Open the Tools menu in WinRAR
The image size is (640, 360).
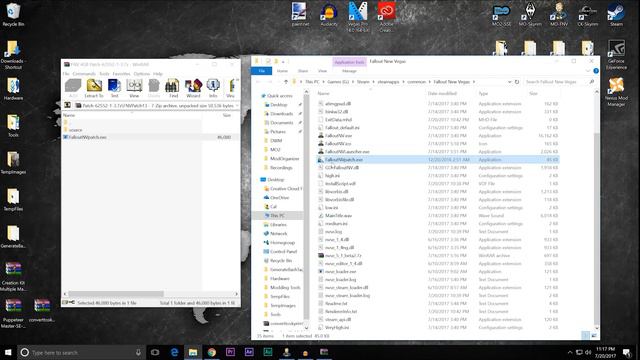click(x=104, y=74)
